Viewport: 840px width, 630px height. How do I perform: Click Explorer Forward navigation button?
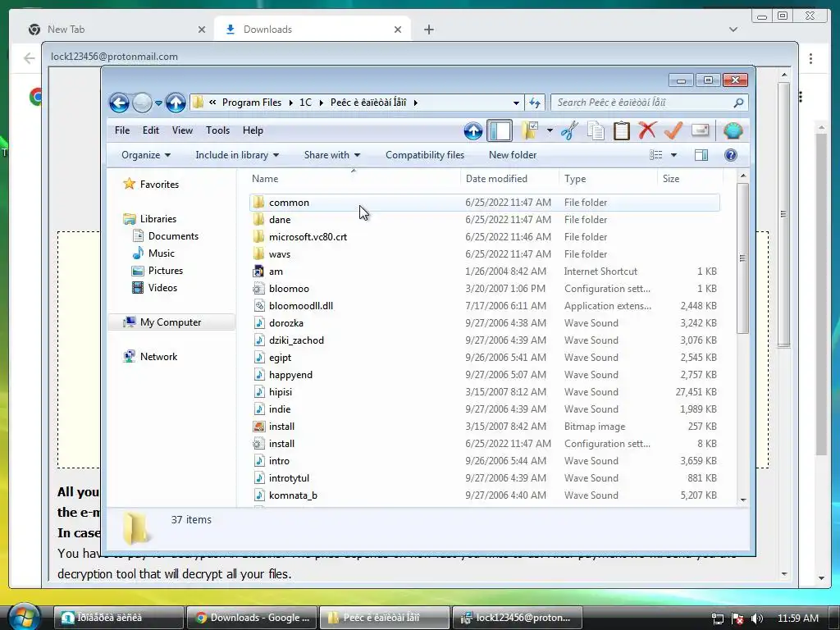(142, 103)
